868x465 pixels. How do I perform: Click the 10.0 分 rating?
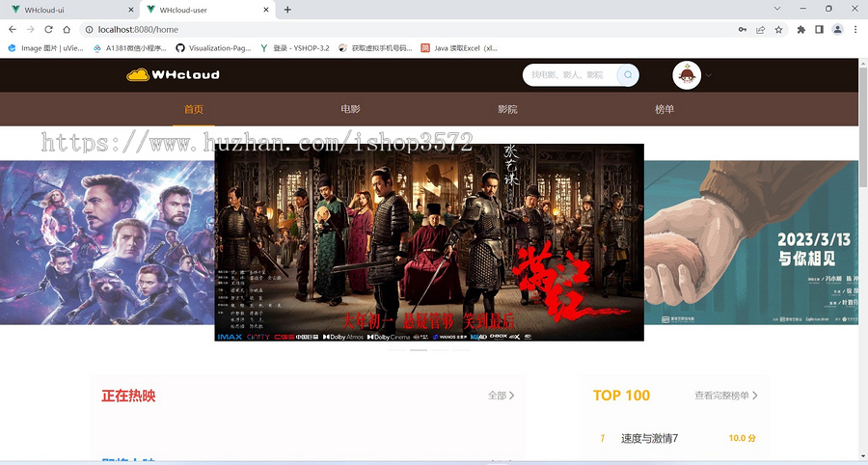[x=742, y=438]
